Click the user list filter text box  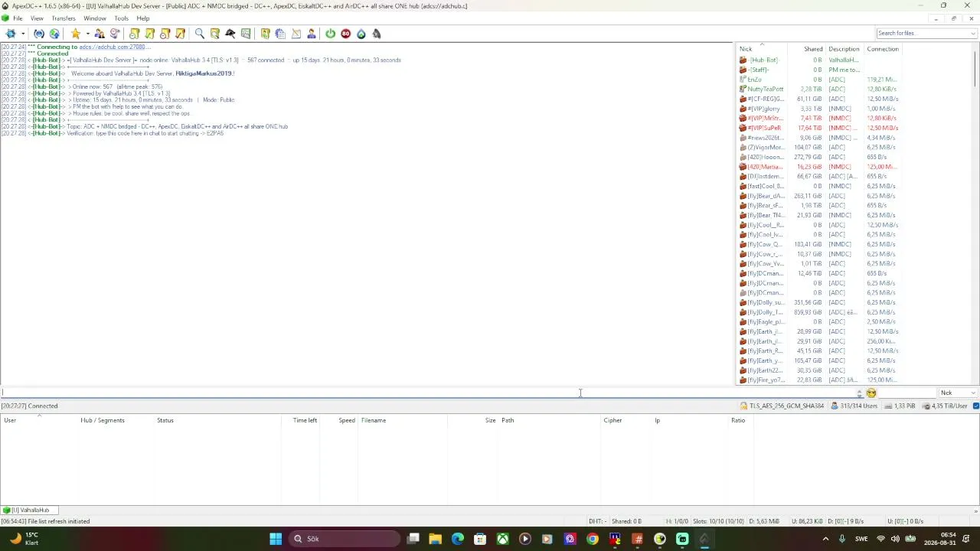pyautogui.click(x=906, y=393)
